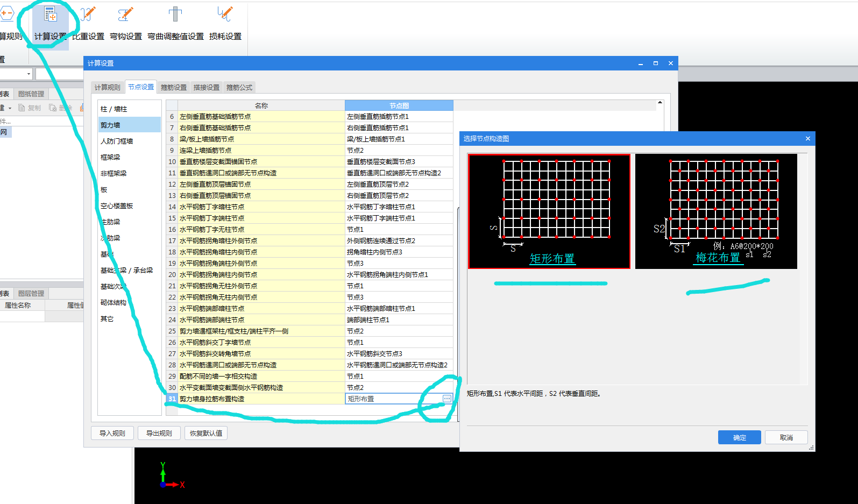Select 柱 / 墙柱 in category list
This screenshot has width=858, height=504.
point(130,109)
